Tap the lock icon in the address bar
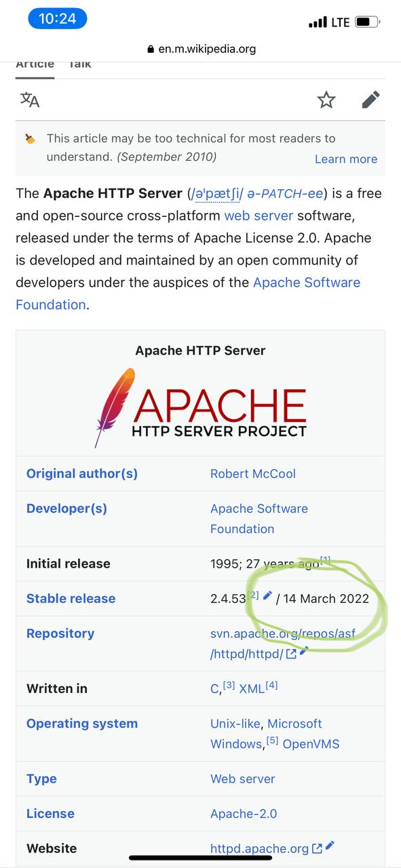The image size is (401, 868). click(x=151, y=50)
